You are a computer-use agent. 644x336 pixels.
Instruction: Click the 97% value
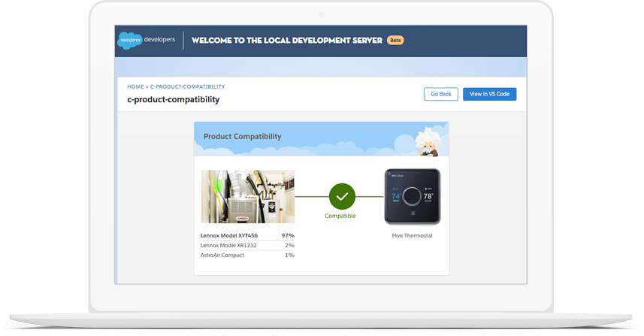pos(288,235)
